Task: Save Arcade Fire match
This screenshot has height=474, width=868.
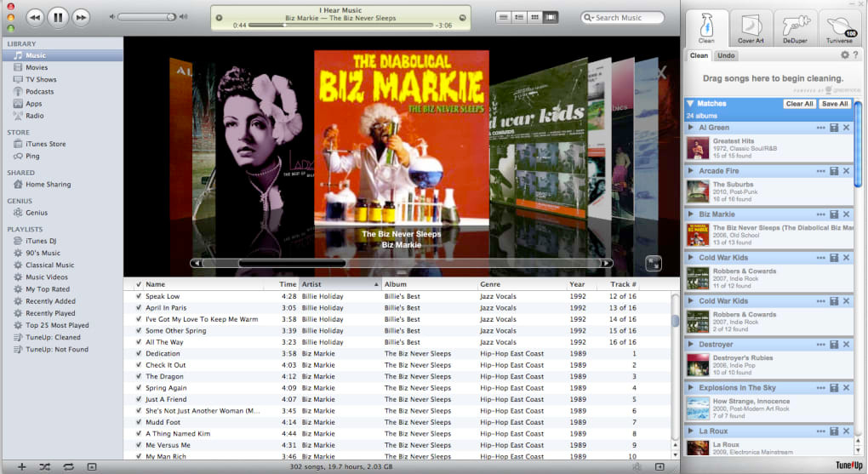Action: point(834,171)
